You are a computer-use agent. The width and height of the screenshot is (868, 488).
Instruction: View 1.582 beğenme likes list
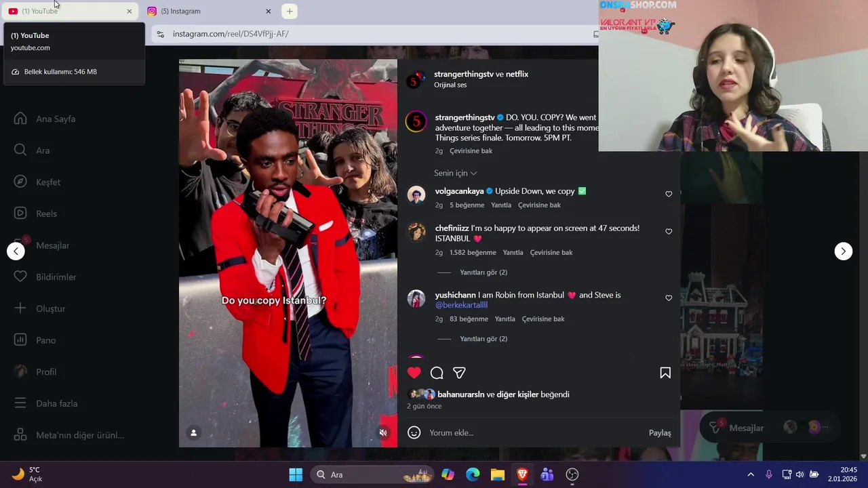tap(473, 252)
